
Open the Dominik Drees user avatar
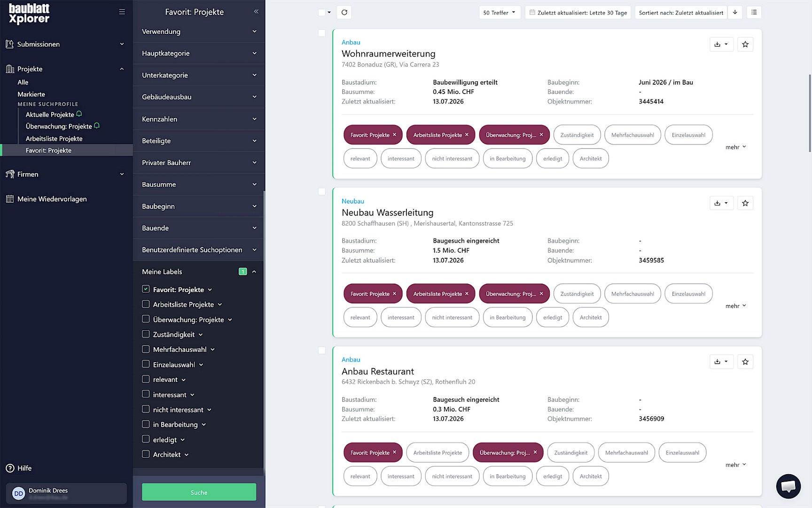click(18, 493)
